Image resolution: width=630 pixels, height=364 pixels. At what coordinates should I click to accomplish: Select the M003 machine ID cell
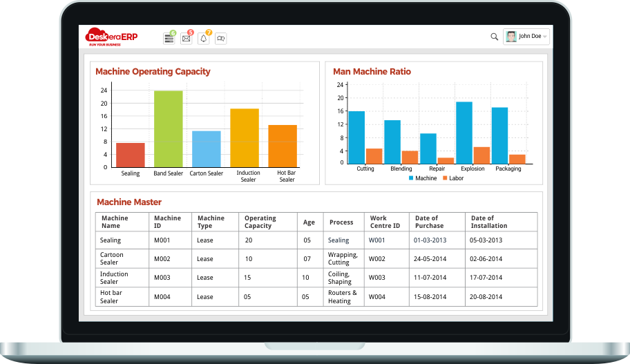pyautogui.click(x=161, y=278)
